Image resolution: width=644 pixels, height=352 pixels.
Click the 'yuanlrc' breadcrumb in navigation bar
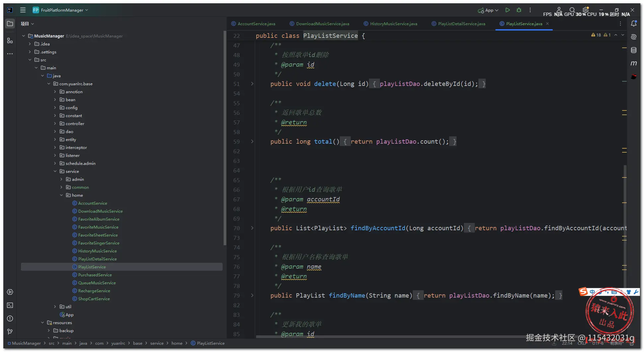(x=118, y=343)
